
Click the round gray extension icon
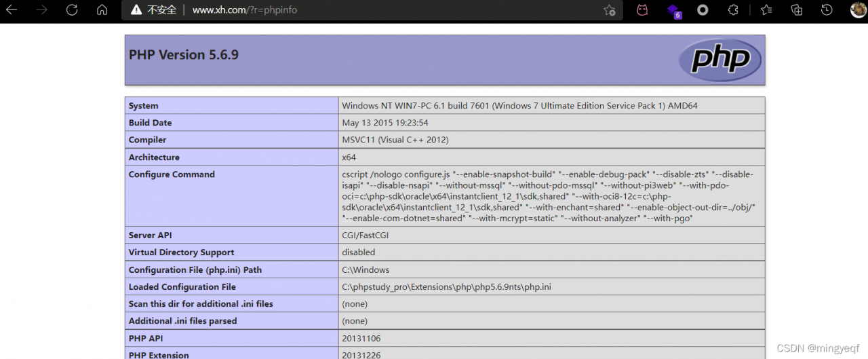703,10
